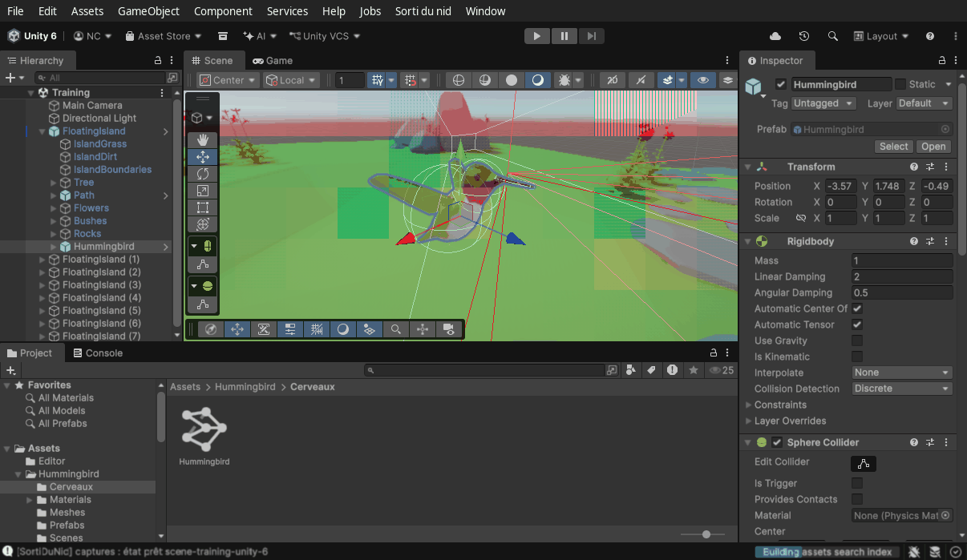The height and width of the screenshot is (560, 967).
Task: Toggle the Hummingbird active checkbox in Inspector
Action: tap(781, 84)
